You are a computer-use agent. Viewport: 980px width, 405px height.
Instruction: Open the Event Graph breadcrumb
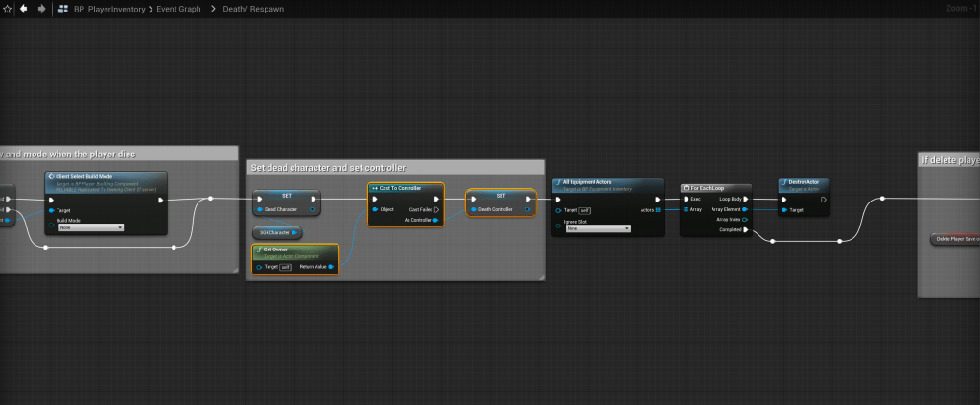(178, 9)
